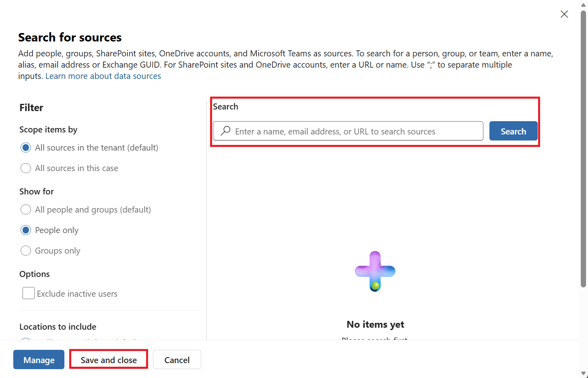Select the People only radio button
Image resolution: width=588 pixels, height=378 pixels.
point(26,230)
